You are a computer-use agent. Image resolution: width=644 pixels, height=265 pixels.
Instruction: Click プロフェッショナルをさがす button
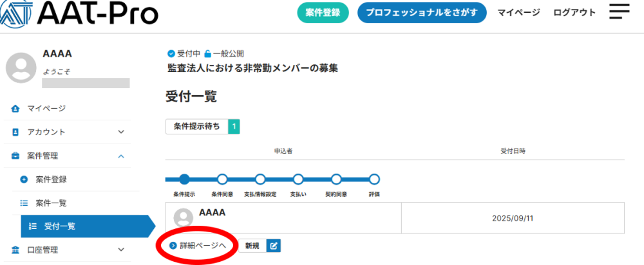[x=422, y=12]
